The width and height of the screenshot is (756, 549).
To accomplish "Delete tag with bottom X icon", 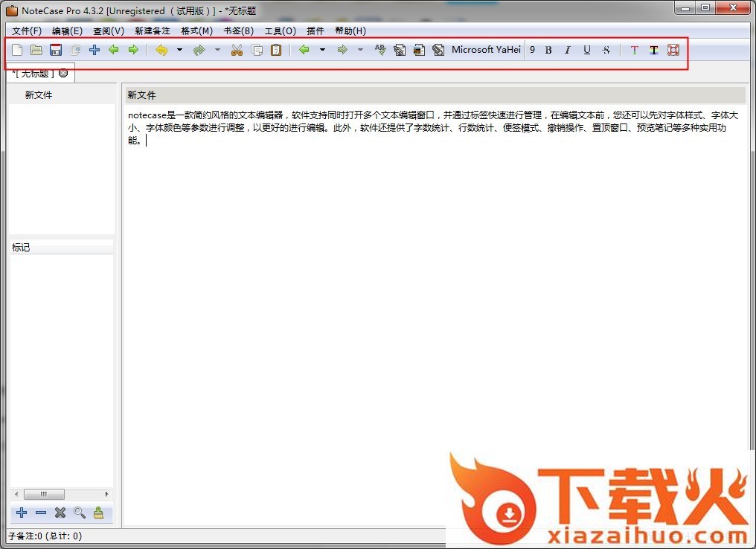I will [x=60, y=513].
